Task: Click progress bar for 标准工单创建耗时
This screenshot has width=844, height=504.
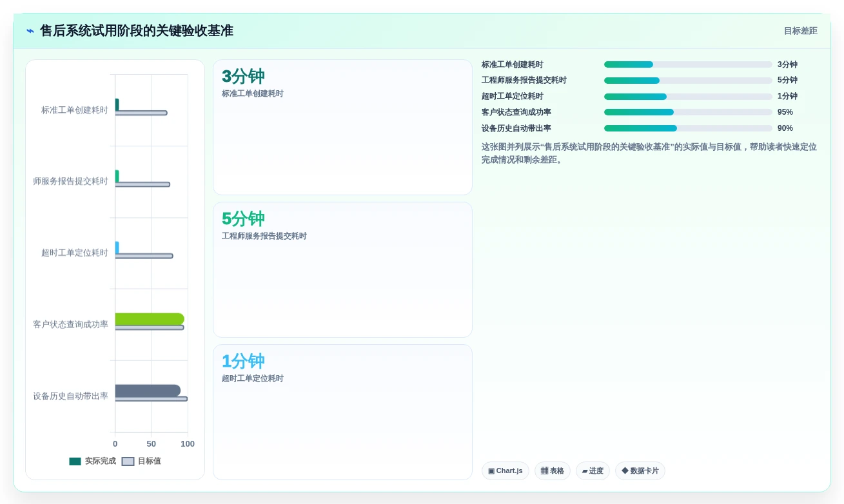Action: pos(688,64)
